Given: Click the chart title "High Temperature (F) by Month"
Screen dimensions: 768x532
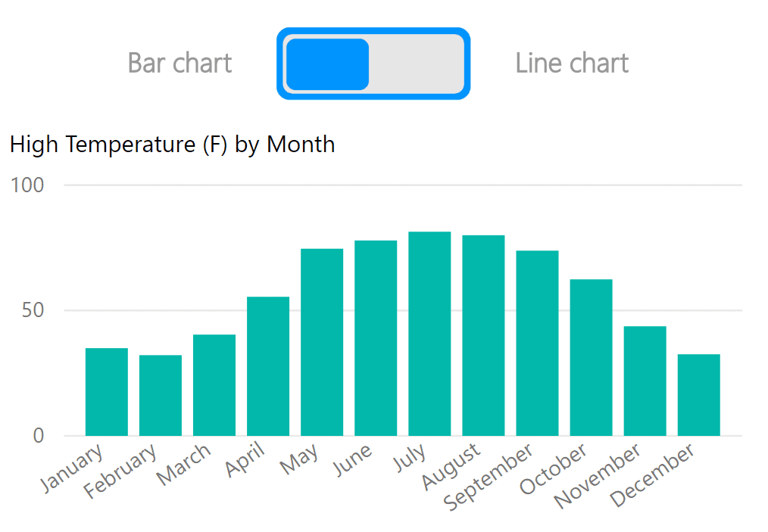Looking at the screenshot, I should click(x=173, y=145).
